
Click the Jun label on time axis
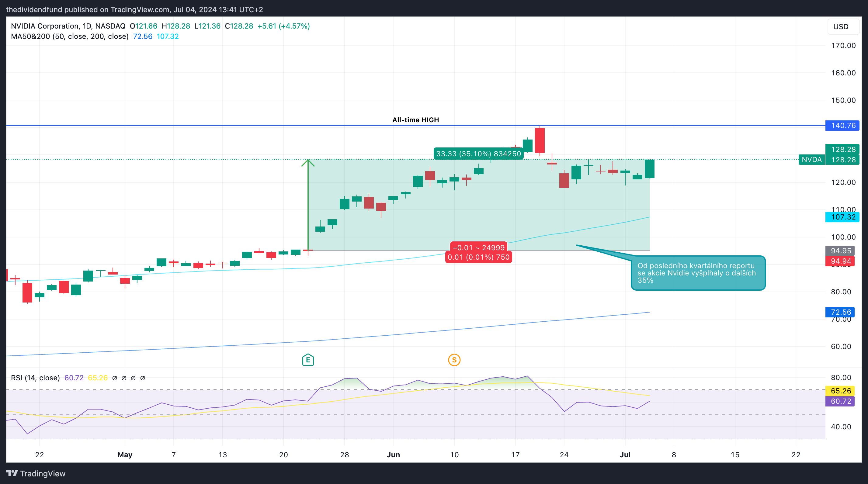[x=393, y=455]
